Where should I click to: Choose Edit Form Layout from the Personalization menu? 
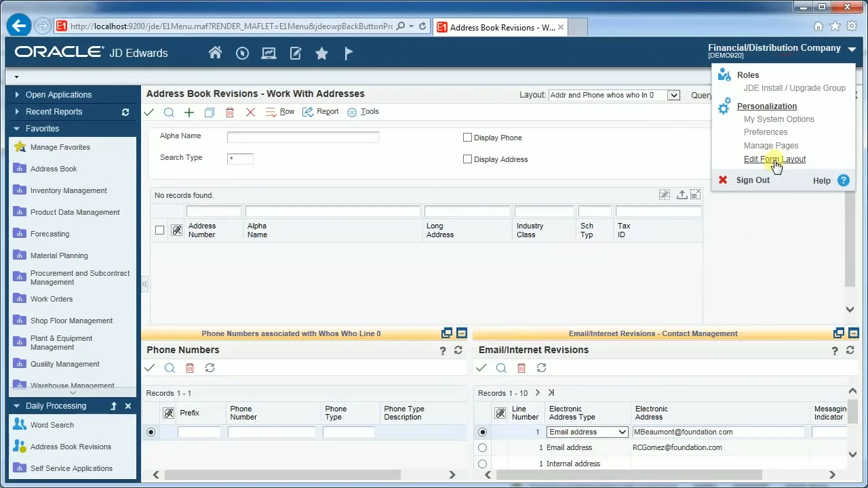[x=774, y=159]
